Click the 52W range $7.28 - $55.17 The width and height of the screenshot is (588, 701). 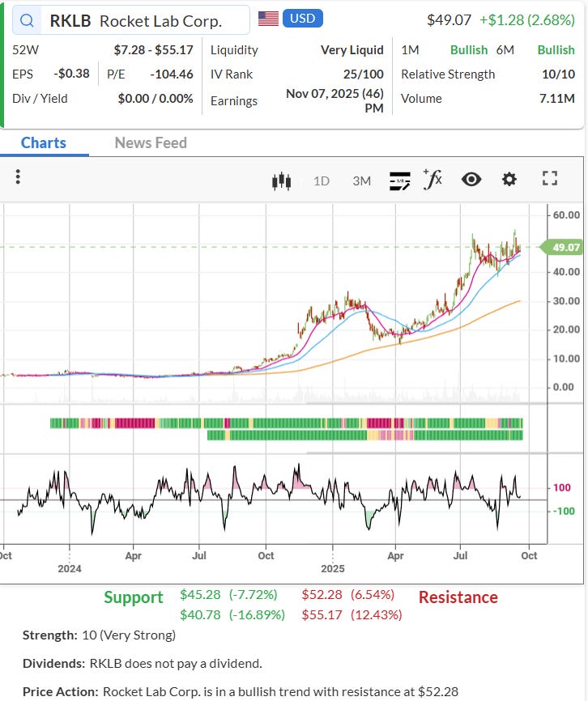pyautogui.click(x=153, y=50)
